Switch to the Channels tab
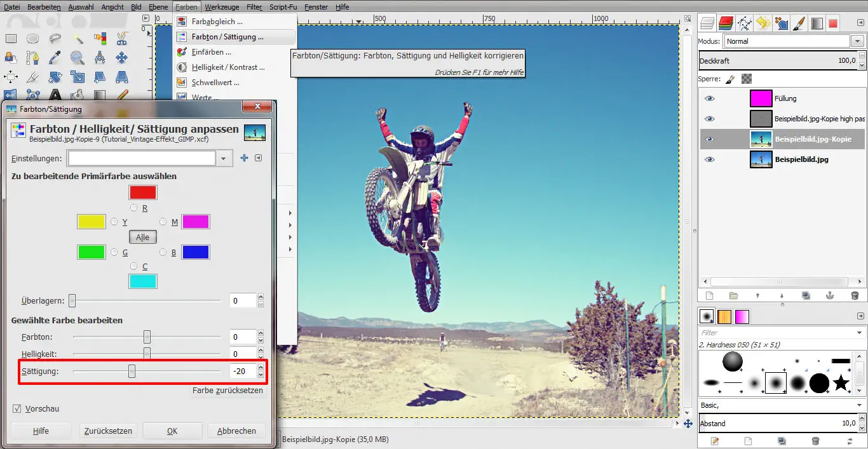The image size is (868, 449). (x=727, y=23)
